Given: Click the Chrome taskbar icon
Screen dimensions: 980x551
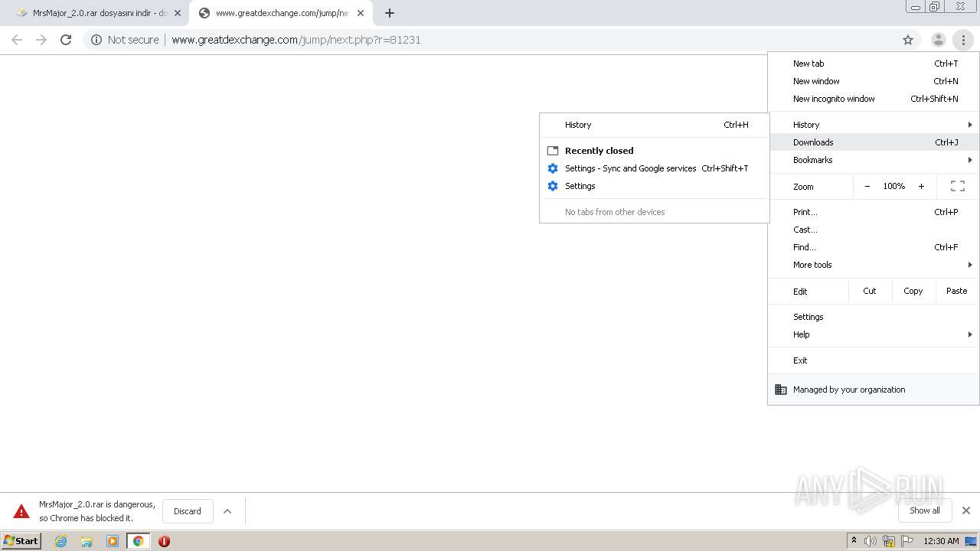Looking at the screenshot, I should pos(139,541).
